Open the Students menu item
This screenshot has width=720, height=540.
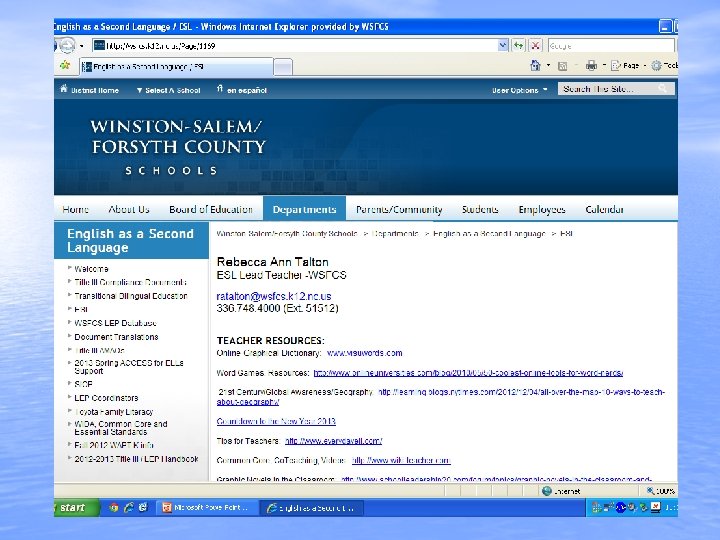tap(480, 209)
